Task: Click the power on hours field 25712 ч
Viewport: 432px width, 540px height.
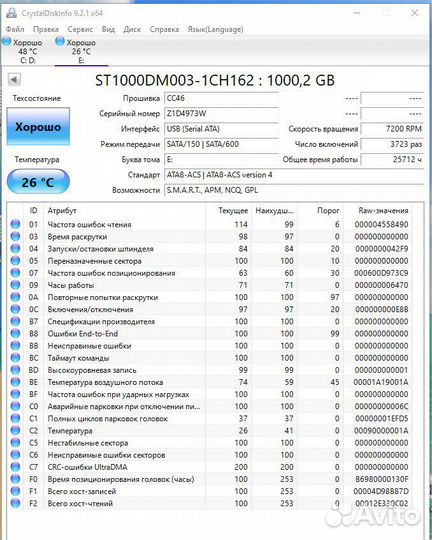Action: tap(392, 160)
